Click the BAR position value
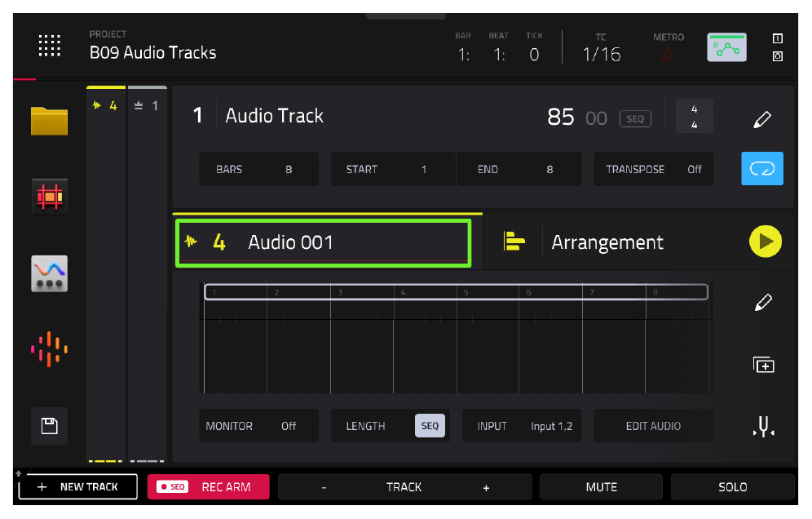812x519 pixels. click(x=464, y=55)
